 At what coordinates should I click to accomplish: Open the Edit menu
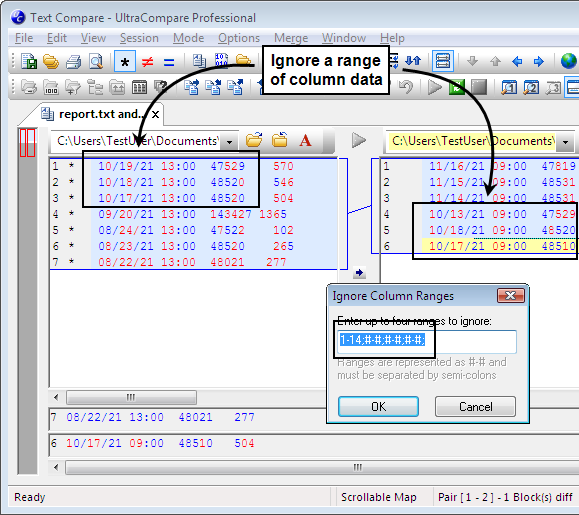56,38
